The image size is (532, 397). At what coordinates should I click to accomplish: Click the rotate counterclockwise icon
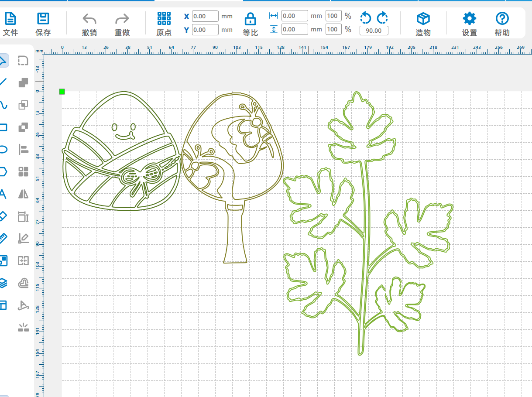365,18
